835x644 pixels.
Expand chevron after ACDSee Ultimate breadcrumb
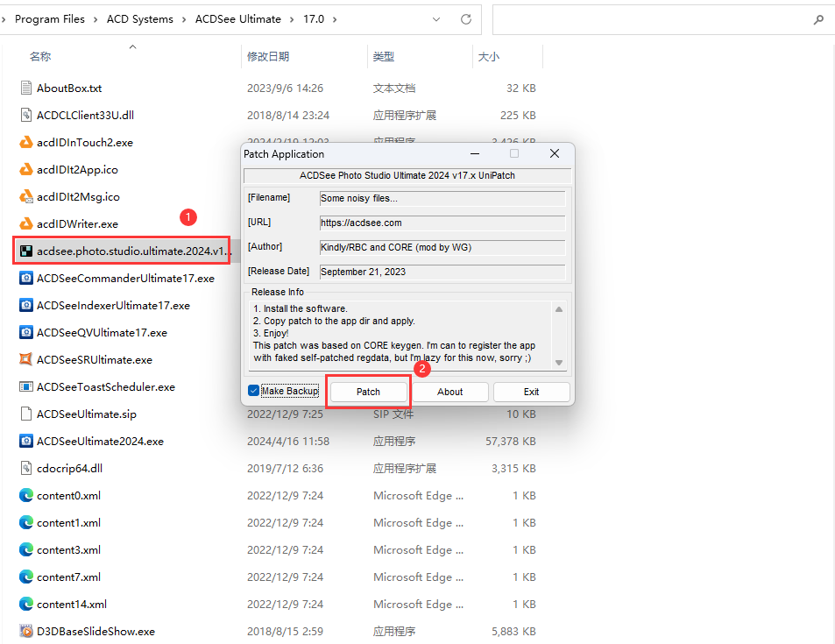(292, 19)
